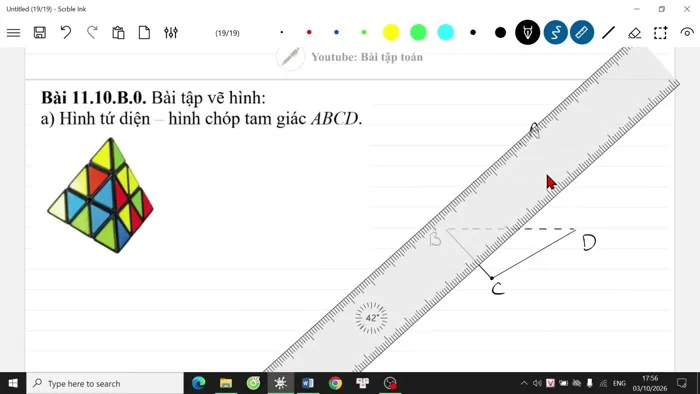The image size is (700, 394).
Task: Click the ENG language indicator
Action: click(619, 383)
